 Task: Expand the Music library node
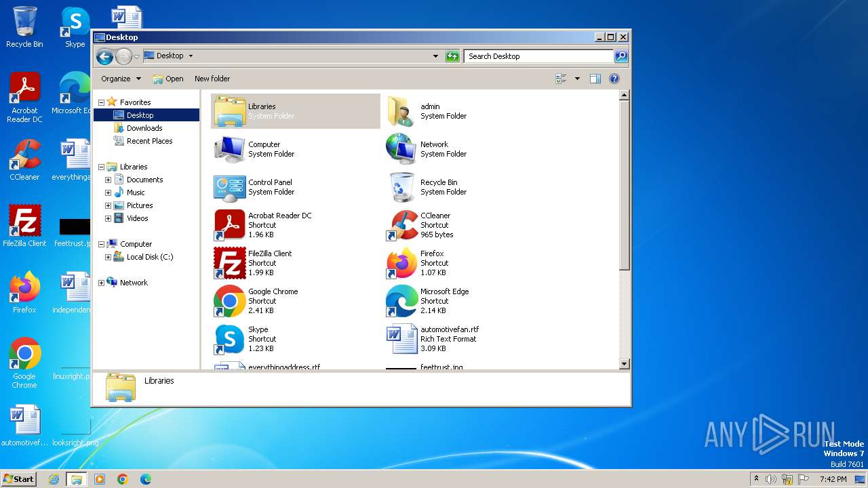[x=108, y=192]
